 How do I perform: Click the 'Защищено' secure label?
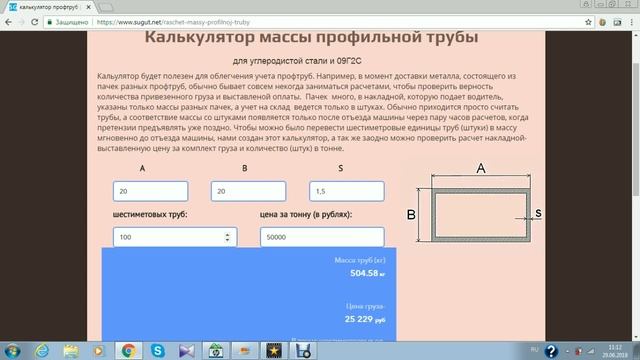point(72,22)
